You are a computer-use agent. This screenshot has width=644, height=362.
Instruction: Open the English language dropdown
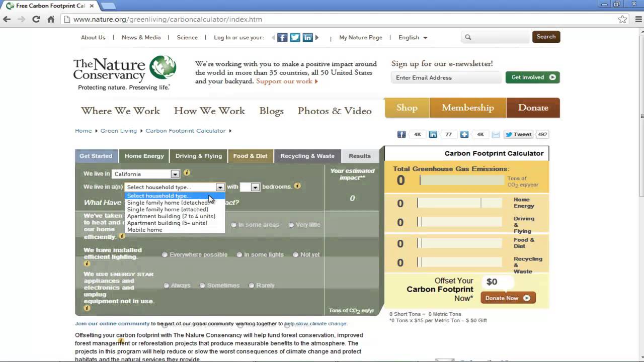pyautogui.click(x=413, y=37)
